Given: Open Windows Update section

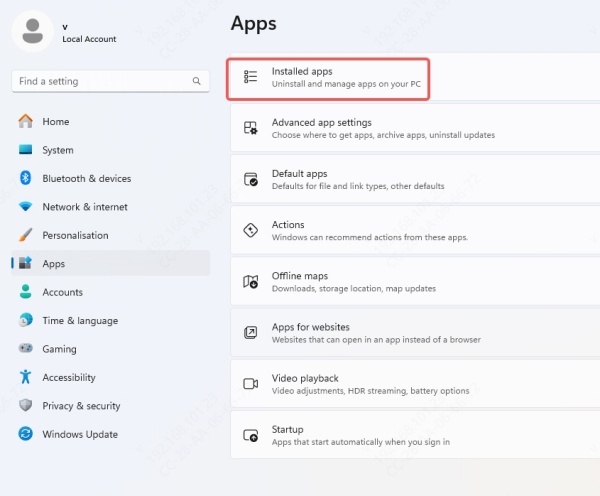Looking at the screenshot, I should 111,434.
